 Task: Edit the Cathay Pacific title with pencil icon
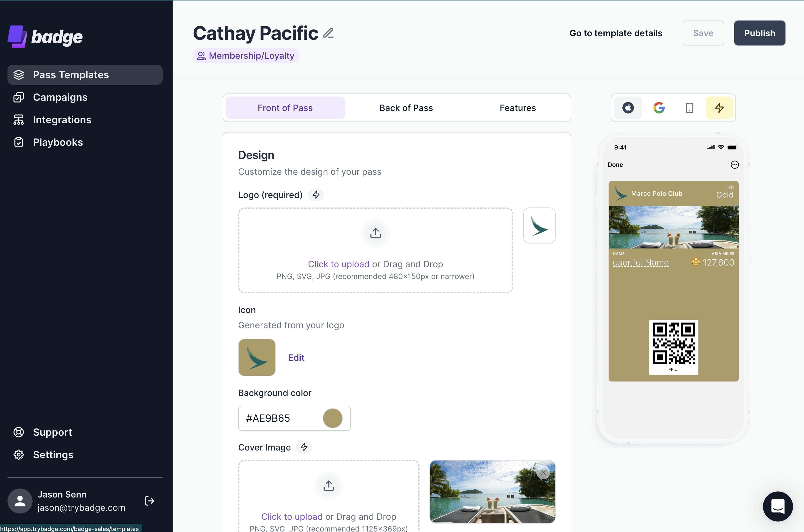click(x=328, y=33)
